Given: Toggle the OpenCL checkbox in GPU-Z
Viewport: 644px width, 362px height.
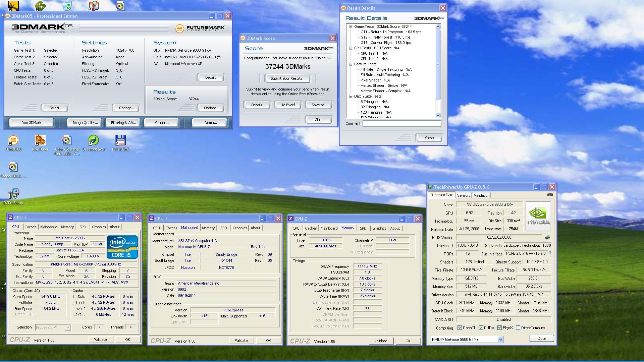Looking at the screenshot, I should click(460, 328).
